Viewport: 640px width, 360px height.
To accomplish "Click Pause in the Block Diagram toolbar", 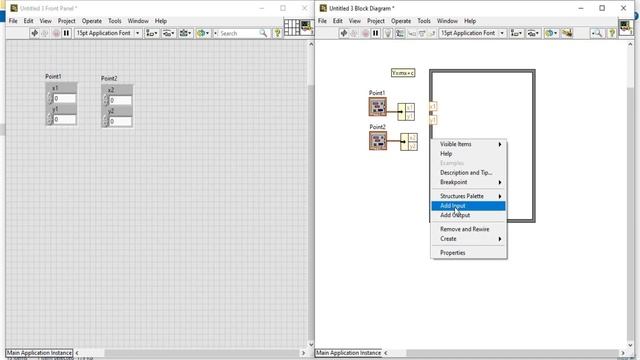I will tap(376, 33).
